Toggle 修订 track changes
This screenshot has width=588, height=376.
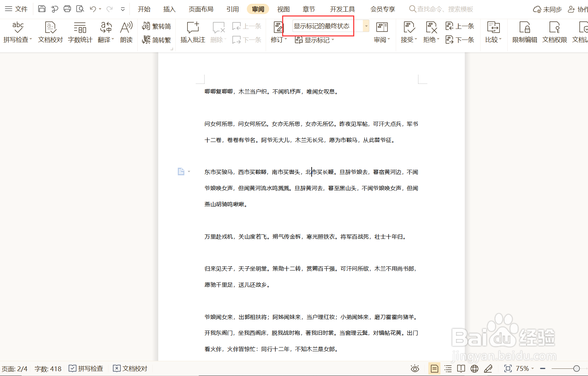278,33
